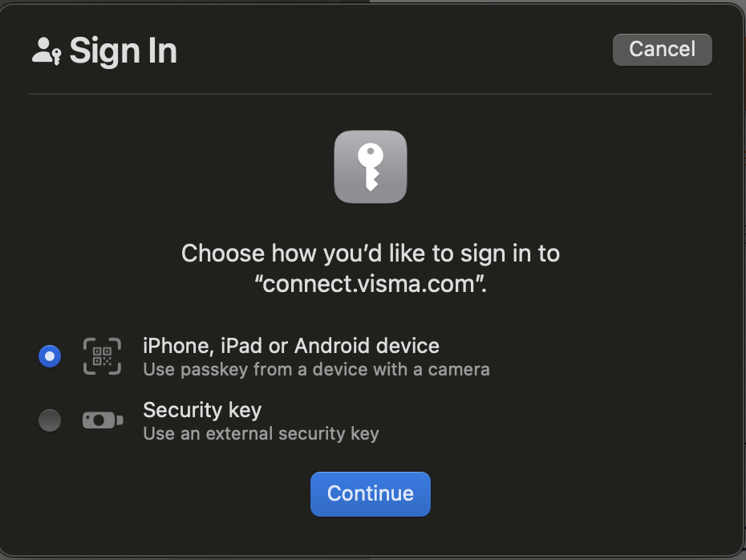Click the large passkey key icon
Viewport: 746px width, 560px height.
370,167
